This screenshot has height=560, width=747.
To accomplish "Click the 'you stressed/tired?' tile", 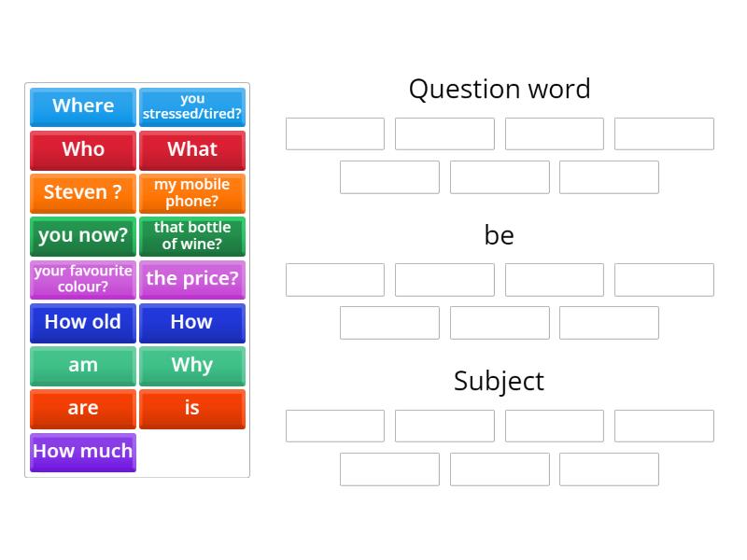I will pyautogui.click(x=192, y=106).
